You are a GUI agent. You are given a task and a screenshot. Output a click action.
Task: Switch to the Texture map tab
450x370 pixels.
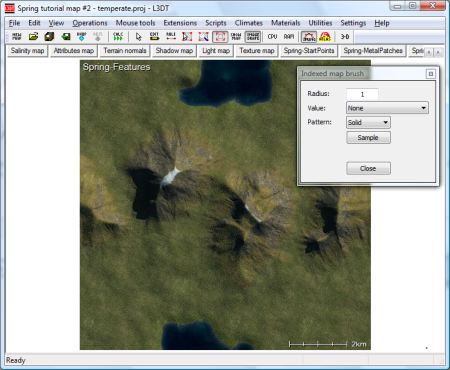[257, 51]
